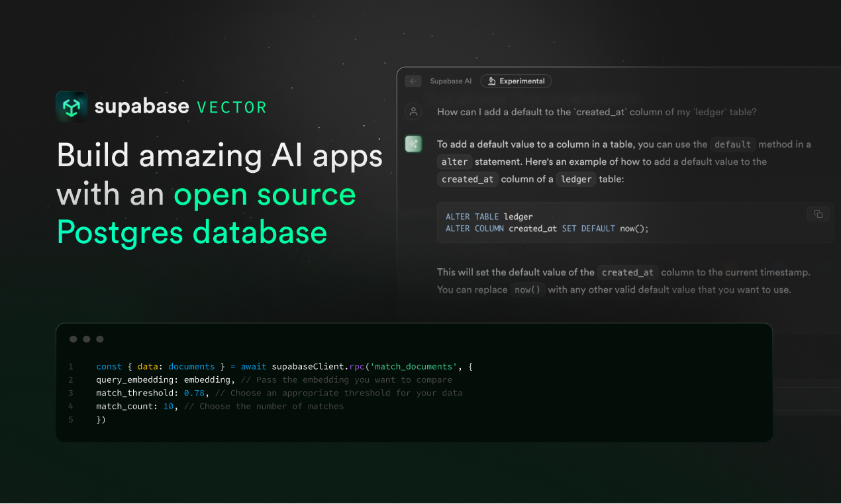
Task: Click the supabase wordmark text
Action: (x=142, y=107)
